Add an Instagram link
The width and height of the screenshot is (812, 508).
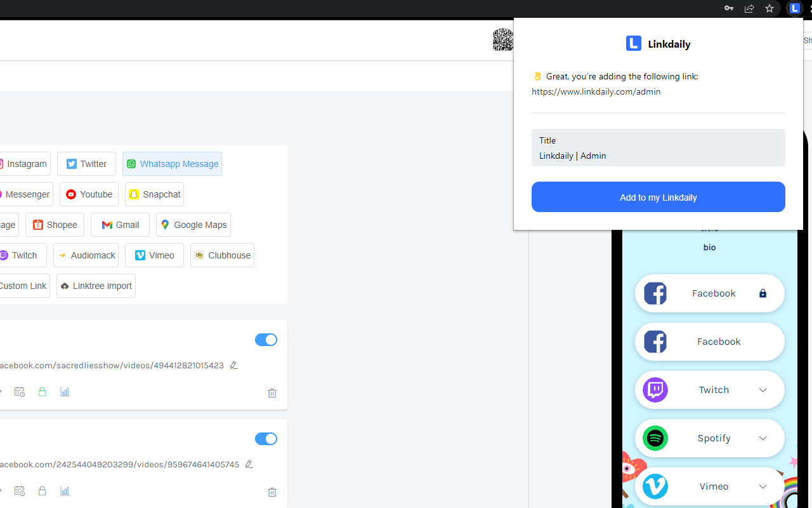tap(24, 164)
